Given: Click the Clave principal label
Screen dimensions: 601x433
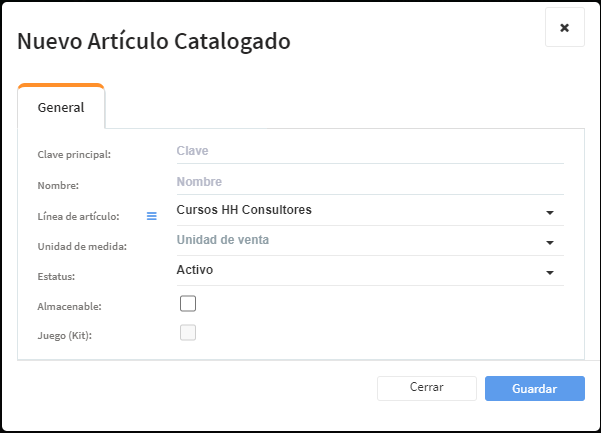Looking at the screenshot, I should pos(74,155).
